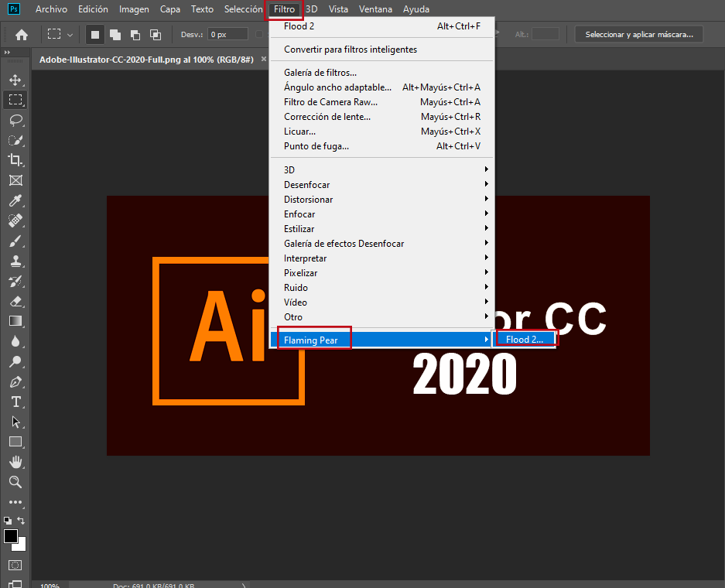Select Convertir para filtros inteligentes
Viewport: 725px width, 588px height.
tap(381, 50)
